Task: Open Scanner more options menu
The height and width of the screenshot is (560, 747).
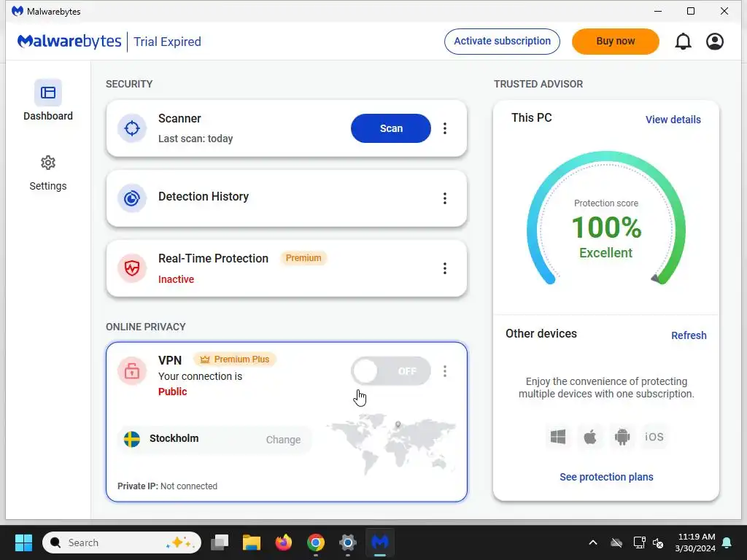Action: tap(445, 128)
